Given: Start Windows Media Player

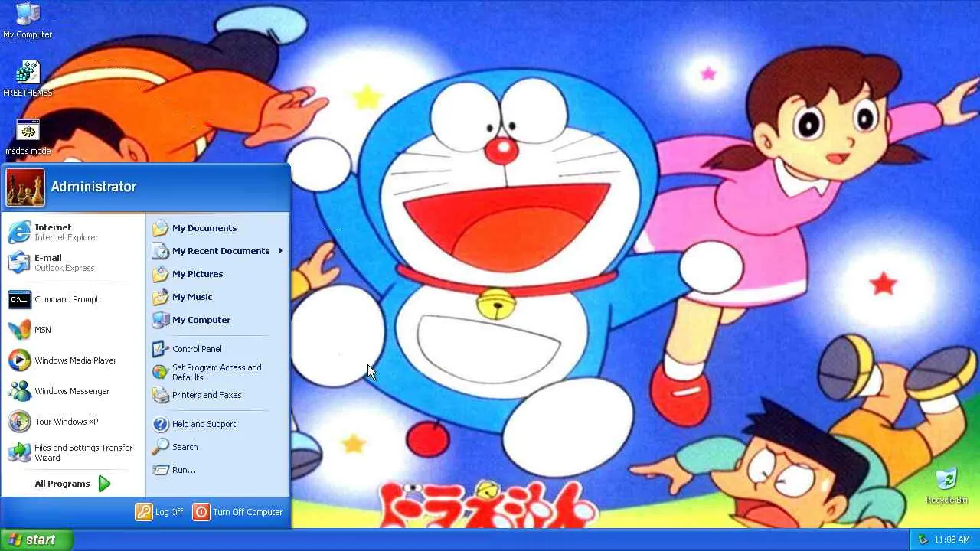Looking at the screenshot, I should [x=73, y=360].
